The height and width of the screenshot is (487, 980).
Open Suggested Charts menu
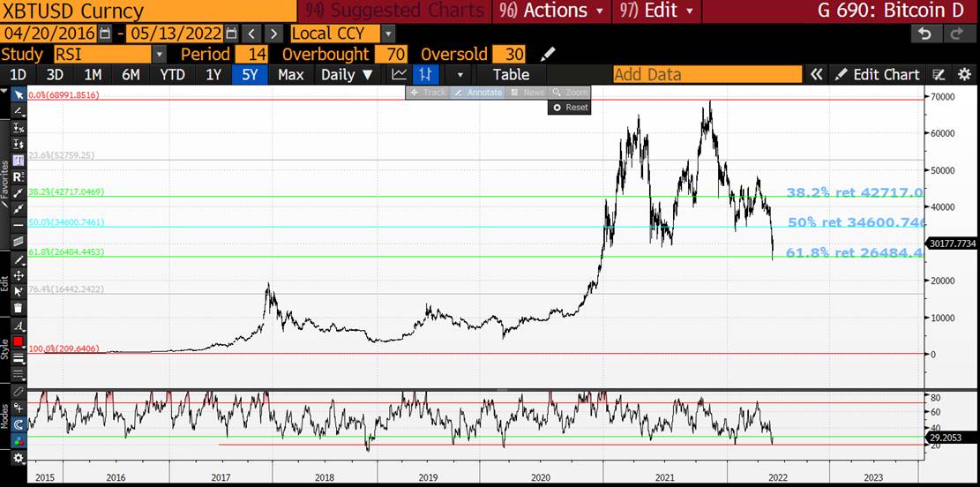[395, 11]
